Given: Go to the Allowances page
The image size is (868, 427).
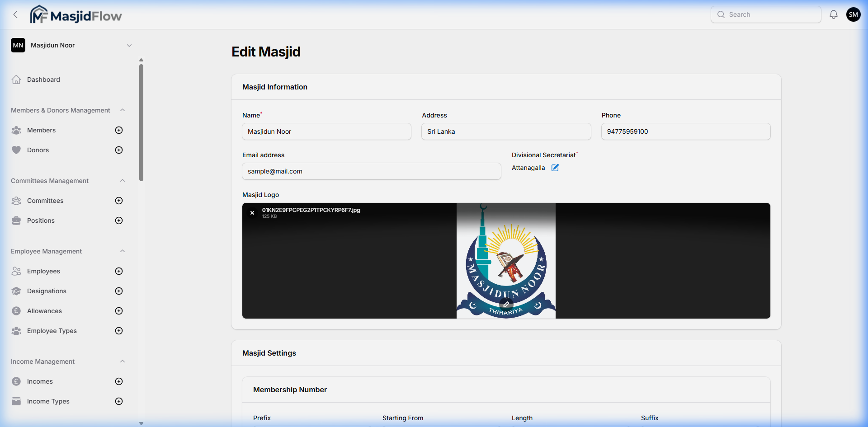Looking at the screenshot, I should pyautogui.click(x=45, y=311).
